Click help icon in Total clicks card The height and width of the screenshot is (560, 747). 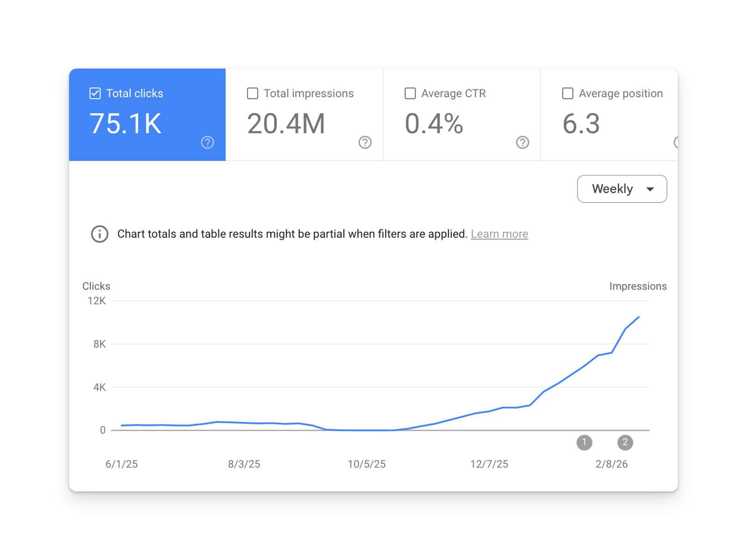pyautogui.click(x=207, y=142)
